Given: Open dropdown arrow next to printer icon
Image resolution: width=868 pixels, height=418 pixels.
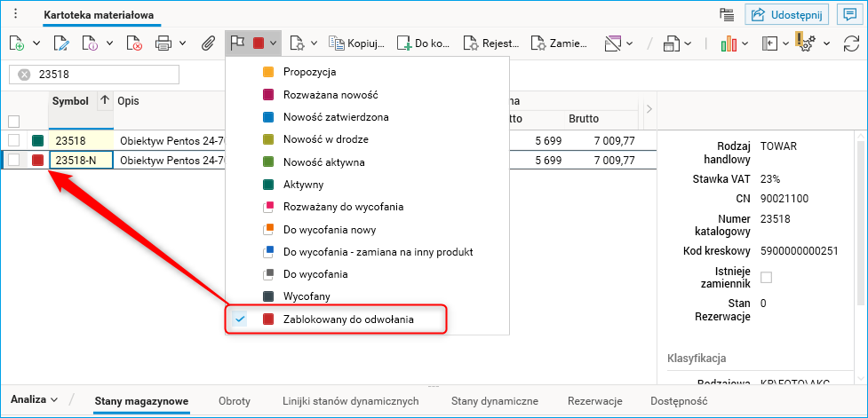Looking at the screenshot, I should click(183, 43).
